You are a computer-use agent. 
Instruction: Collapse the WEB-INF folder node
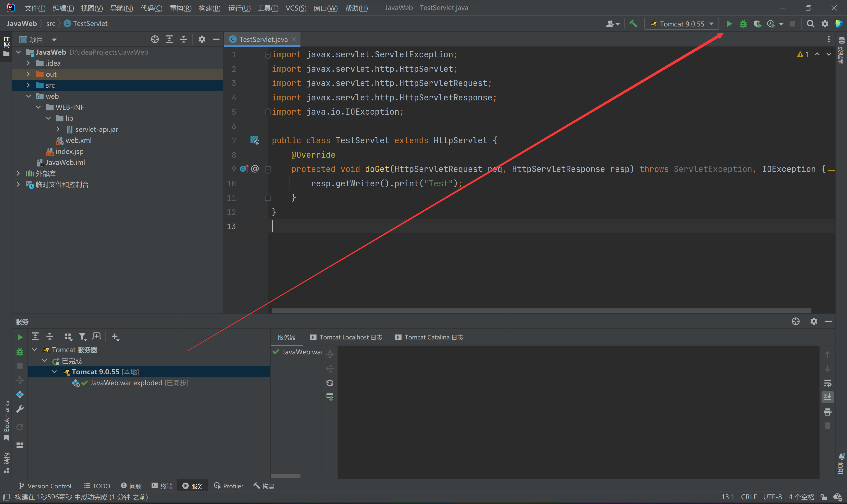pyautogui.click(x=38, y=107)
